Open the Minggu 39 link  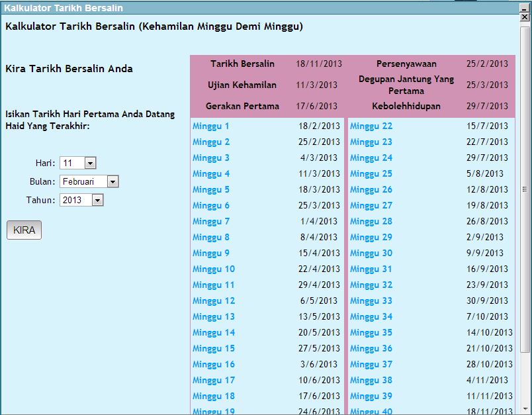(x=371, y=396)
